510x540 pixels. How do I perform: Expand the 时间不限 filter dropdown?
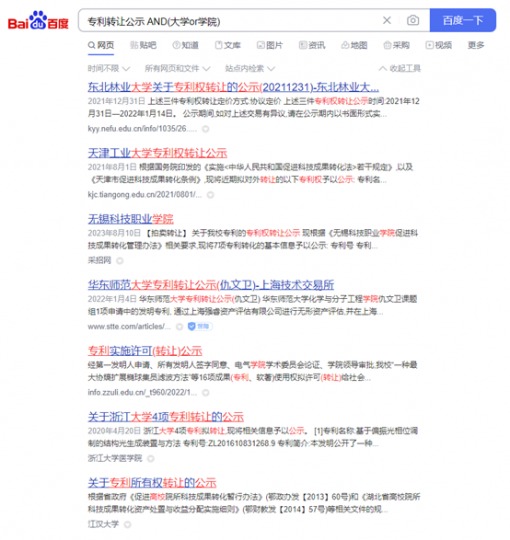point(108,69)
